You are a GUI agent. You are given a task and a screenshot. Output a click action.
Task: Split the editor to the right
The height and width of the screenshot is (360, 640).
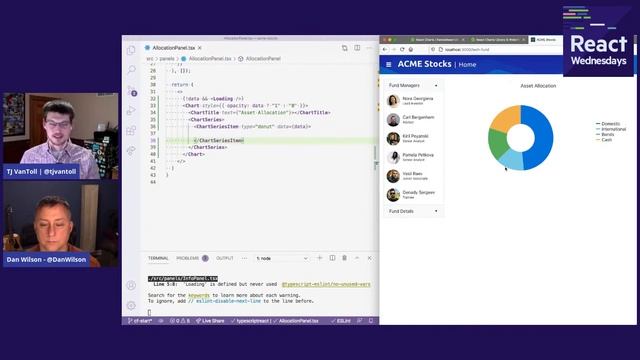point(357,48)
